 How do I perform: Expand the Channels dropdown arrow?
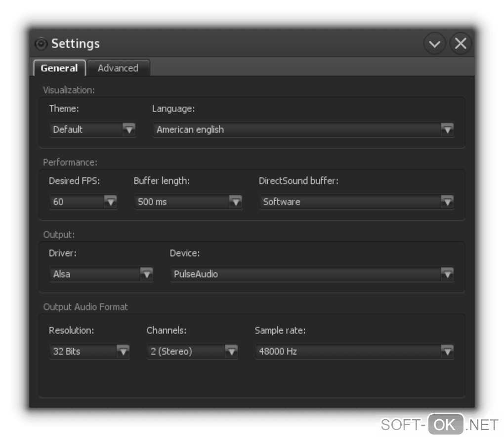[x=231, y=351]
